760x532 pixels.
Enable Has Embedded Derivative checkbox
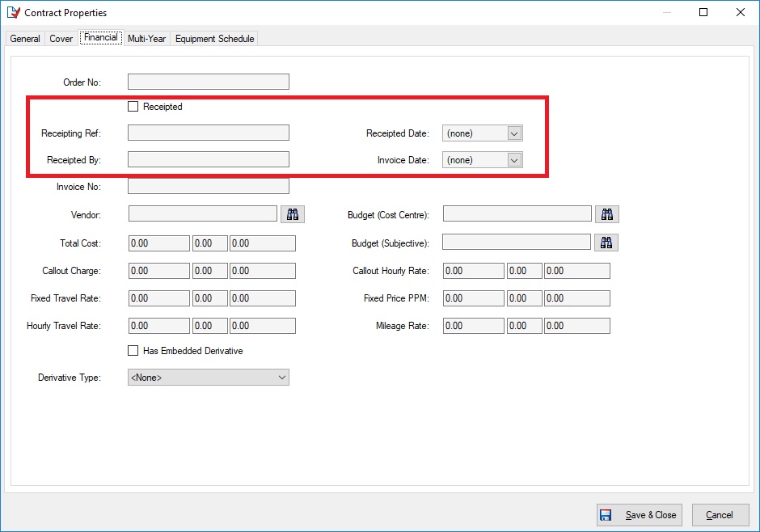pos(133,351)
